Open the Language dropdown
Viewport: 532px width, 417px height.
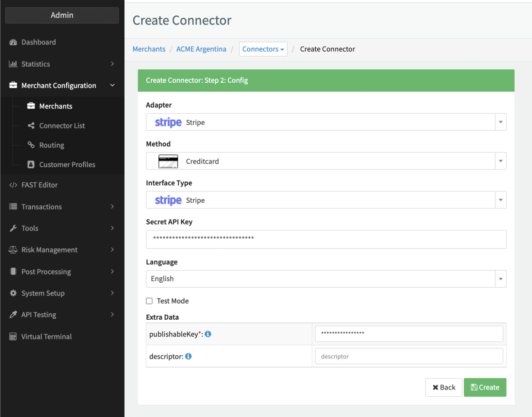pos(500,279)
